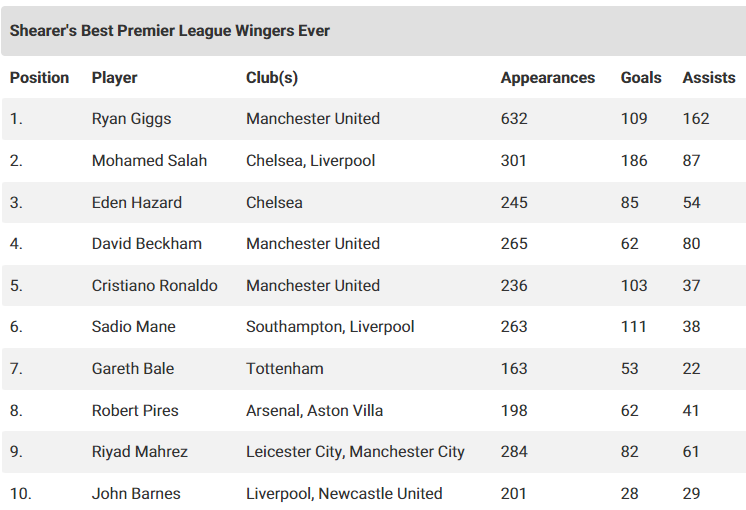746x510 pixels.
Task: Click on the Robert Pires entry
Action: (x=135, y=411)
